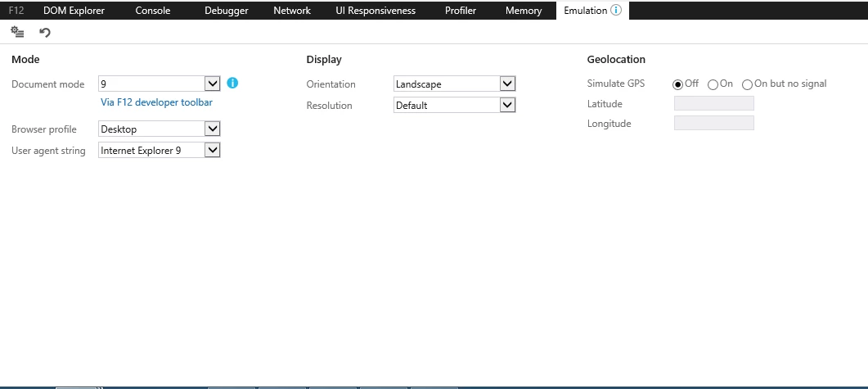Expand the Browser profile dropdown

[x=212, y=129]
